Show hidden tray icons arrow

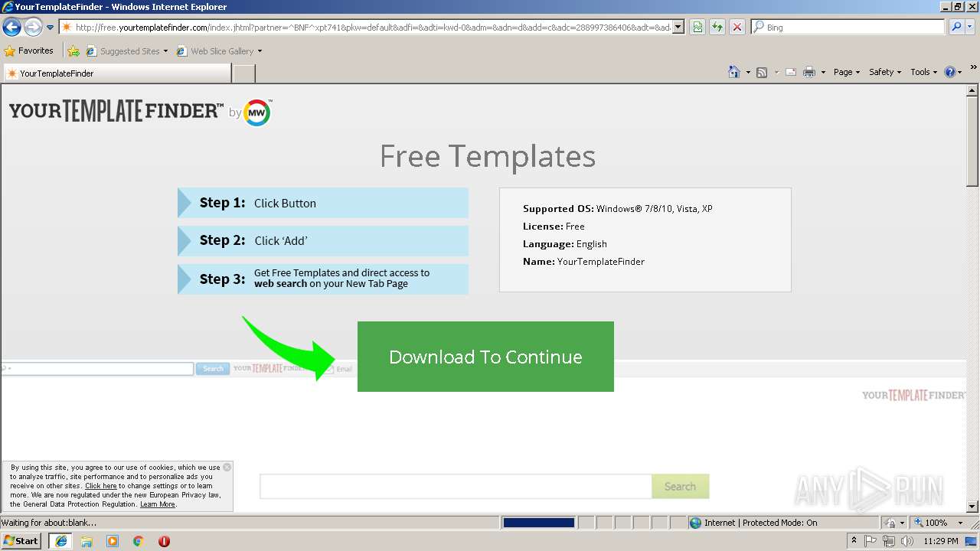[x=854, y=541]
